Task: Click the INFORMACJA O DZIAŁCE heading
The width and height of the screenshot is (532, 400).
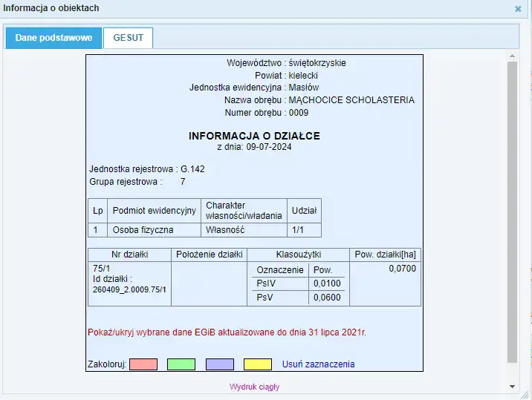Action: (254, 136)
